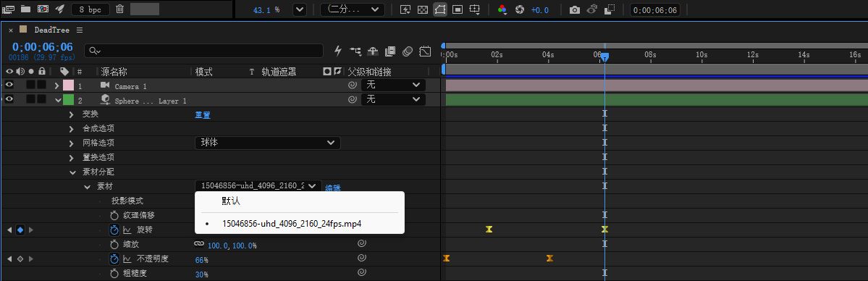Click the Sphere layer parent pick whip
The height and width of the screenshot is (281, 868).
[x=352, y=99]
